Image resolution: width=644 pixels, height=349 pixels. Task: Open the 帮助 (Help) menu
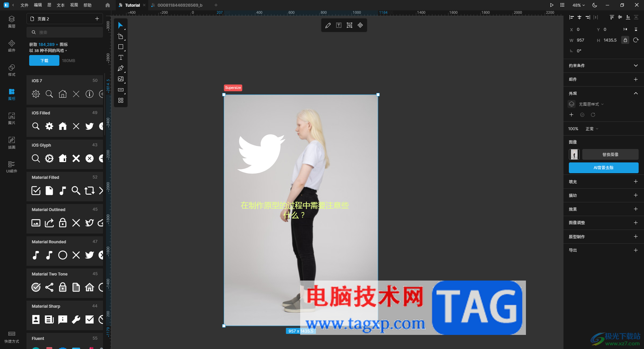(88, 5)
